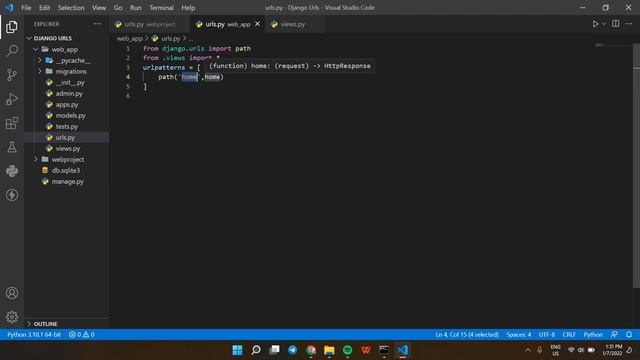Open the Explorer view in activity bar
This screenshot has height=360, width=640.
(12, 27)
